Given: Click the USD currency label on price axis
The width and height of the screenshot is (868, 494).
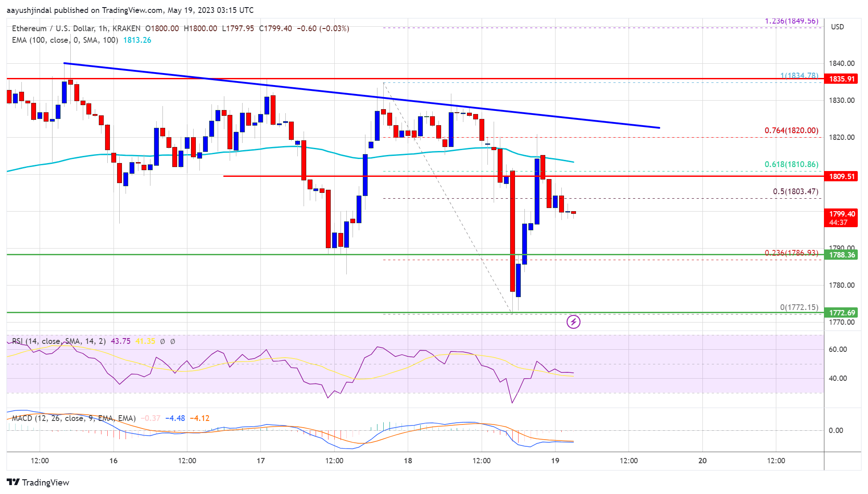Looking at the screenshot, I should 837,27.
